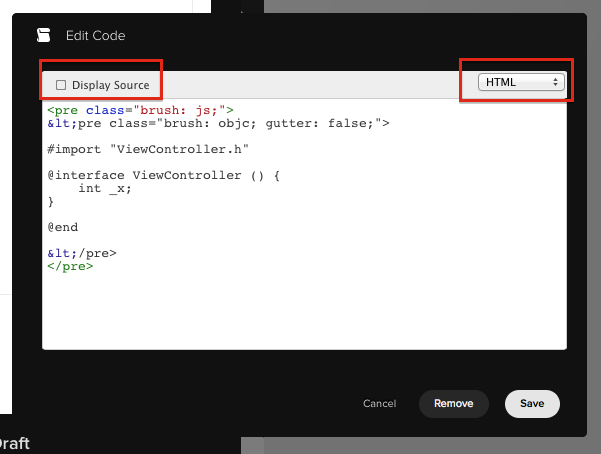Click the Remove button
The height and width of the screenshot is (454, 601).
pyautogui.click(x=454, y=404)
